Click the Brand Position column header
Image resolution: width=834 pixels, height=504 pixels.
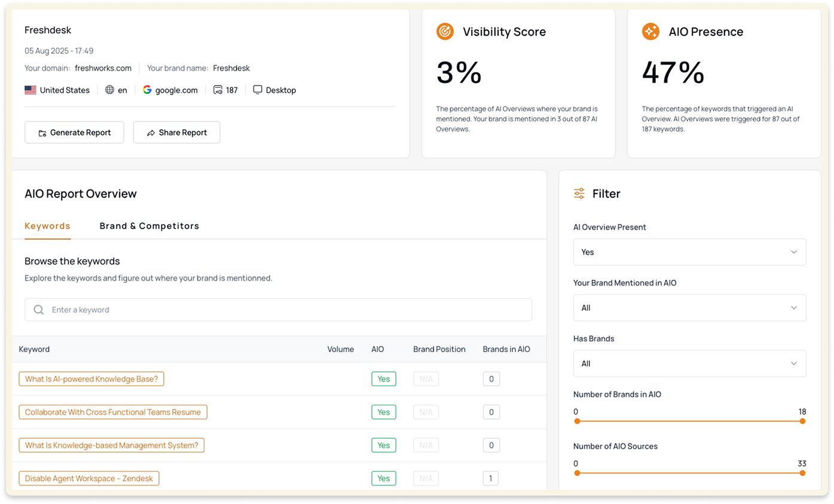(x=439, y=349)
